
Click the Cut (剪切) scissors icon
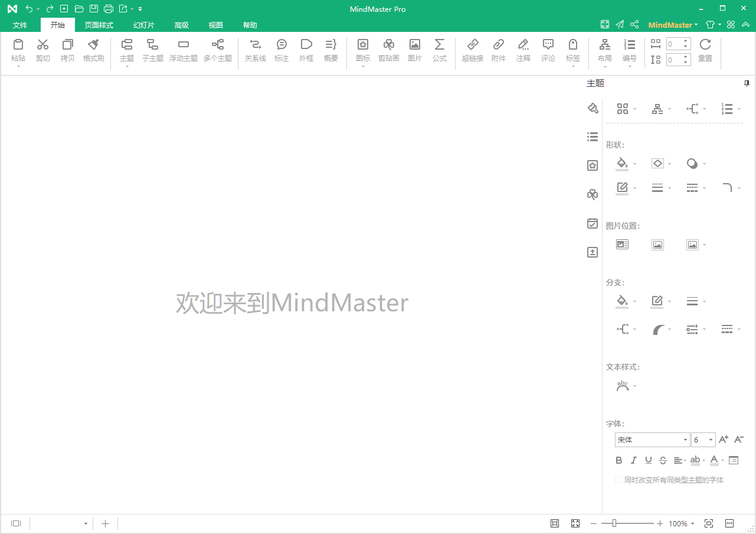pyautogui.click(x=43, y=44)
